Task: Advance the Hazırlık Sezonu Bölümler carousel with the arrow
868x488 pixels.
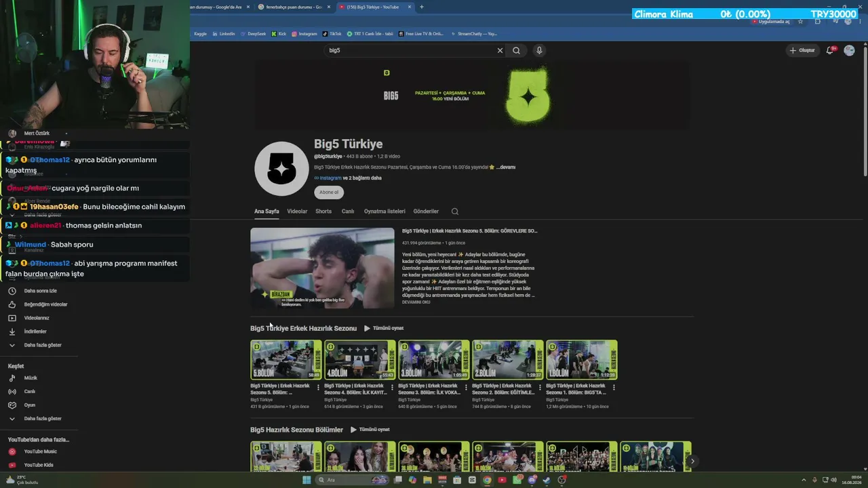Action: [x=692, y=461]
